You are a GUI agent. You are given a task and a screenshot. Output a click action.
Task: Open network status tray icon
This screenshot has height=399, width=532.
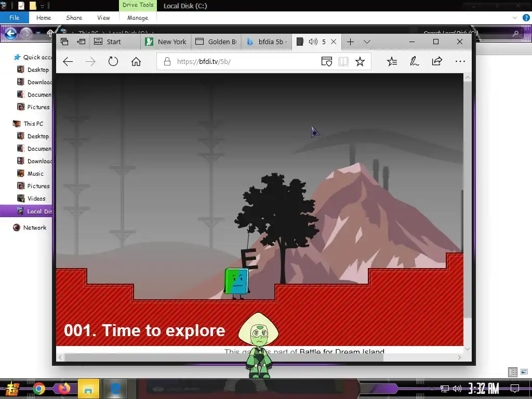(445, 389)
